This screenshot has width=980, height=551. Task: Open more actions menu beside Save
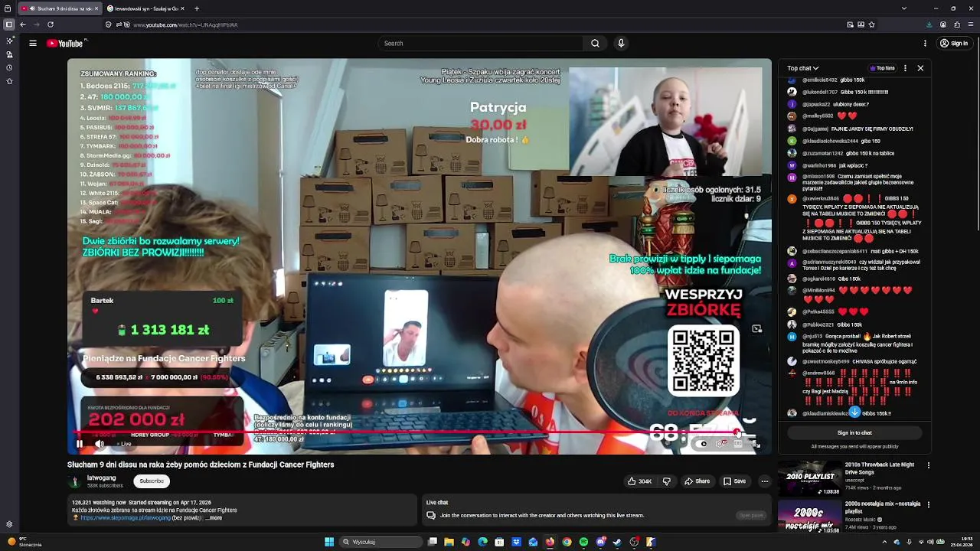pyautogui.click(x=764, y=481)
